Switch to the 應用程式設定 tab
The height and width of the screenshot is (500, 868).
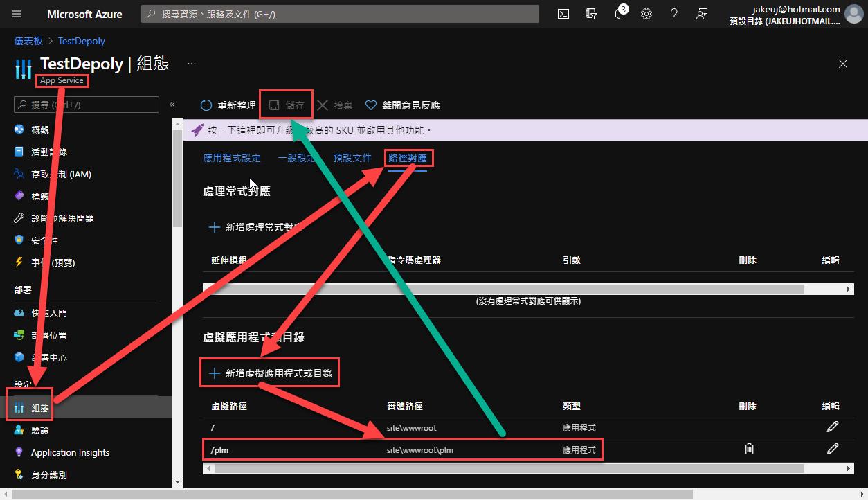click(x=232, y=158)
